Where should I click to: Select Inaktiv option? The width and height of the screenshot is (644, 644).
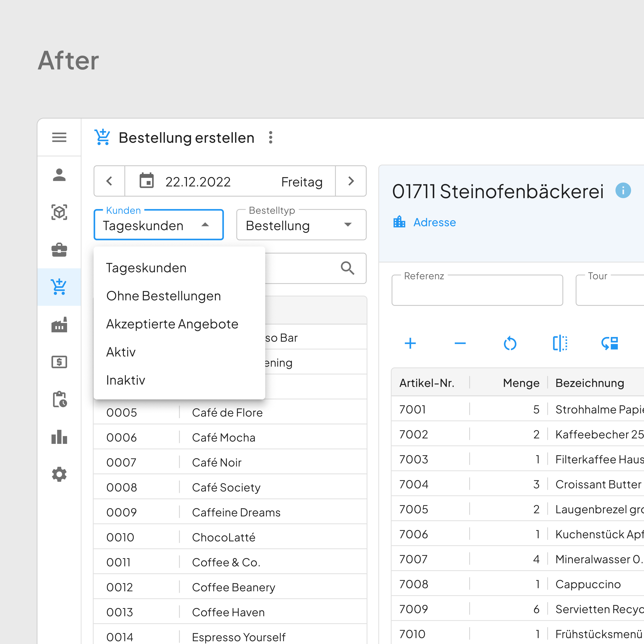click(179, 380)
